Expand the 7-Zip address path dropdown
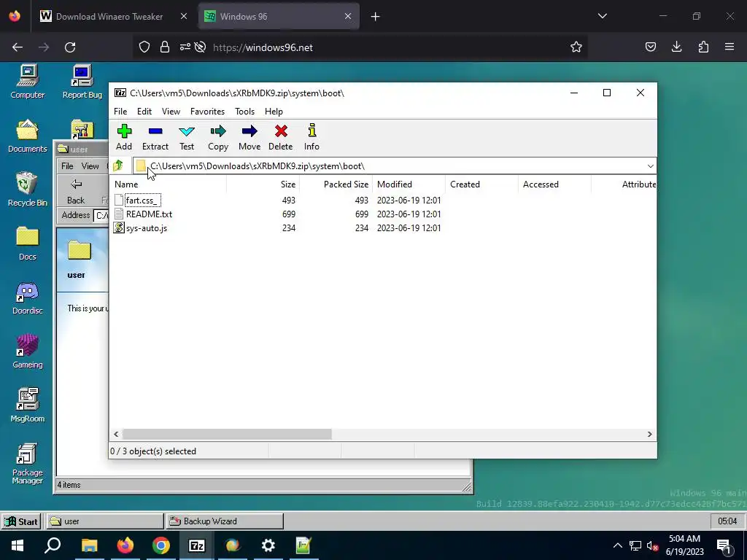 [x=650, y=166]
